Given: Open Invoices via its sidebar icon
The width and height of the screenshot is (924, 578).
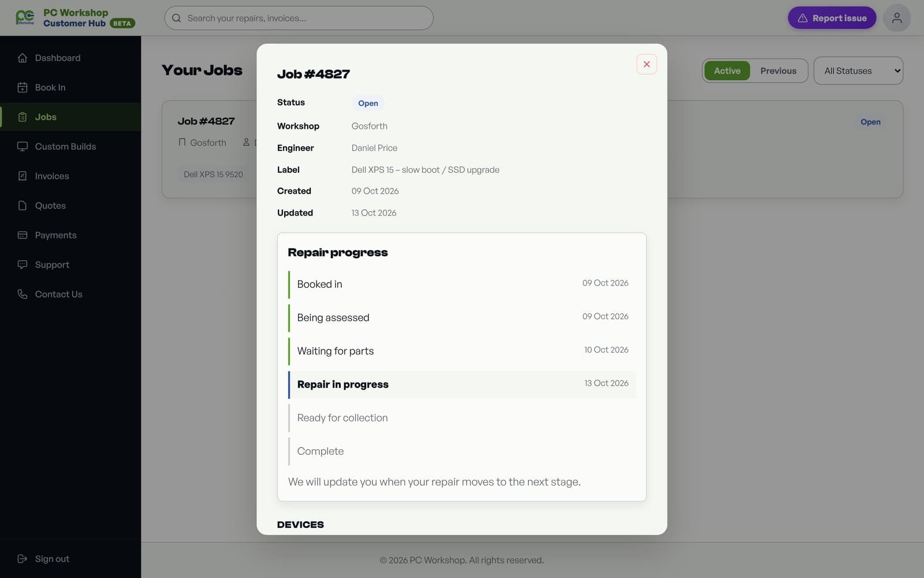Looking at the screenshot, I should click(23, 176).
